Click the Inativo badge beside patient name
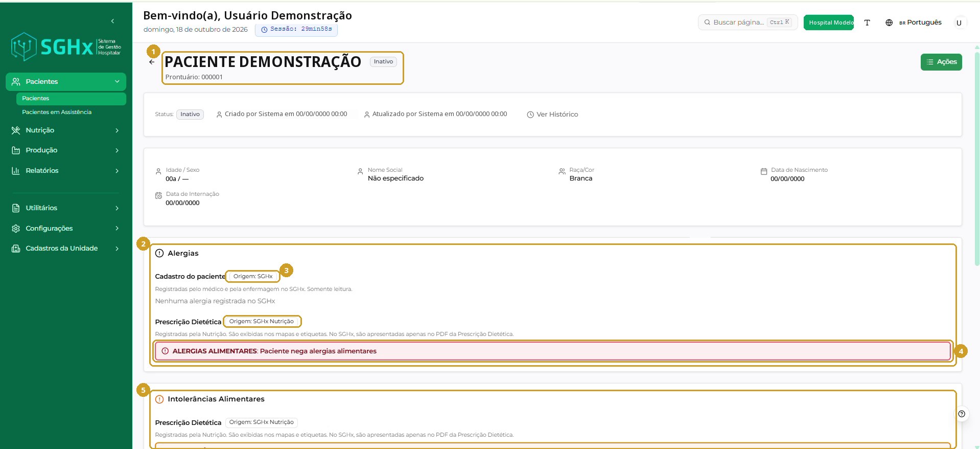The height and width of the screenshot is (449, 980). click(x=383, y=61)
